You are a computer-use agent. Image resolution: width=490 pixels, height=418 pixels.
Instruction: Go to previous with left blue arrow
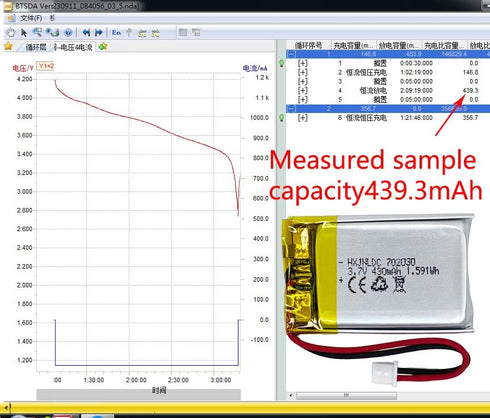coord(86,33)
